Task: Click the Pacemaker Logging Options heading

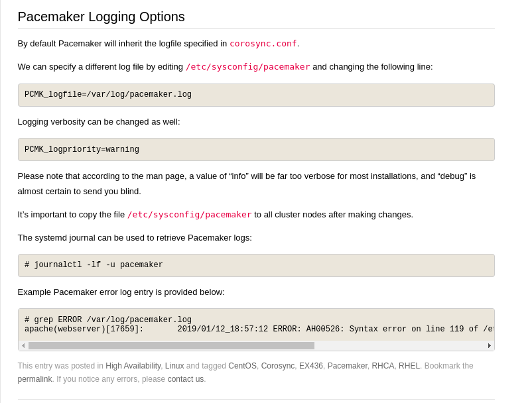Action: coord(101,17)
